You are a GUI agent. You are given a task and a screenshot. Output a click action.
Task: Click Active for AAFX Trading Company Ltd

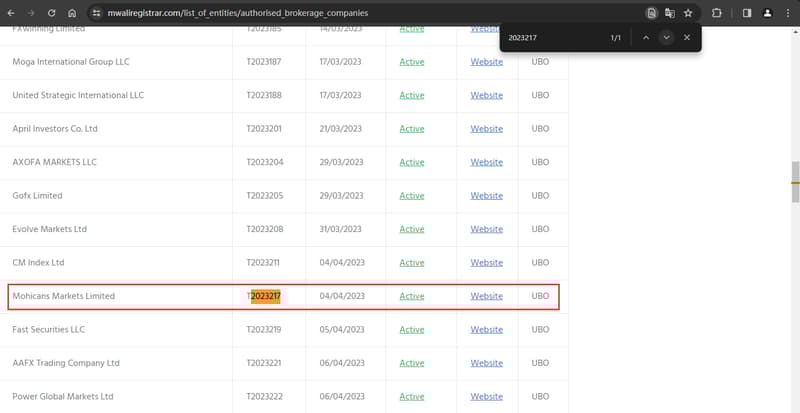pos(412,363)
